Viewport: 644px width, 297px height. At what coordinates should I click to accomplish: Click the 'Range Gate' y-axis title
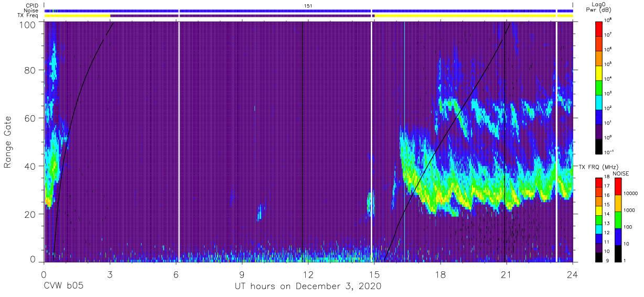pyautogui.click(x=8, y=142)
